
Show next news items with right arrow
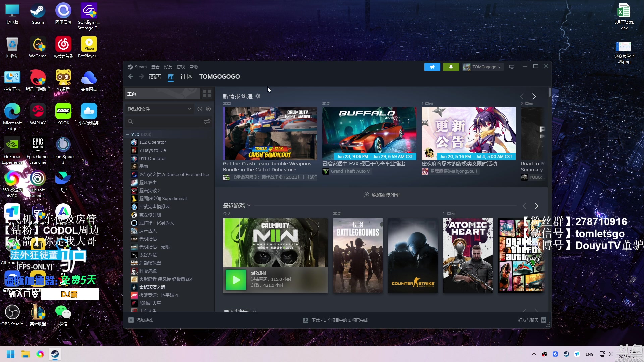tap(534, 96)
